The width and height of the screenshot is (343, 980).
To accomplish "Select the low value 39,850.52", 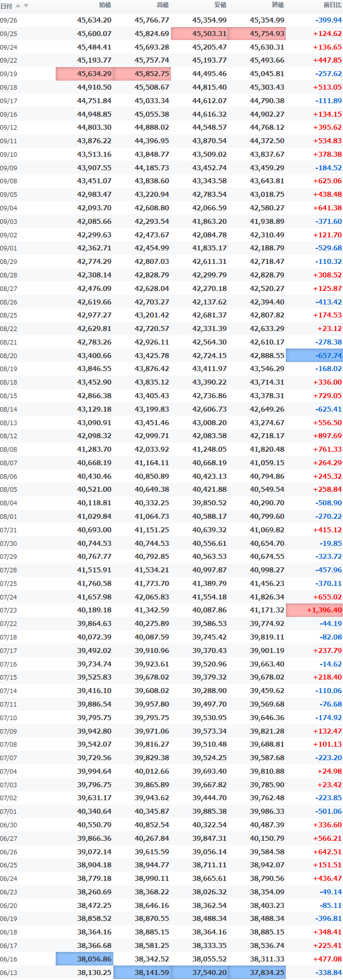I will [210, 503].
